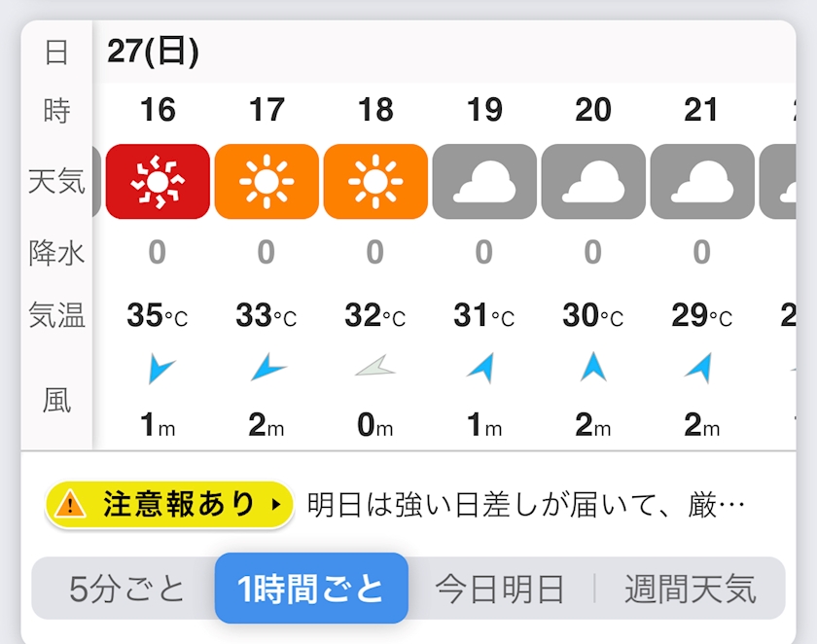This screenshot has height=644, width=817.
Task: Click the cloudy icon at 20時
Action: [x=593, y=182]
